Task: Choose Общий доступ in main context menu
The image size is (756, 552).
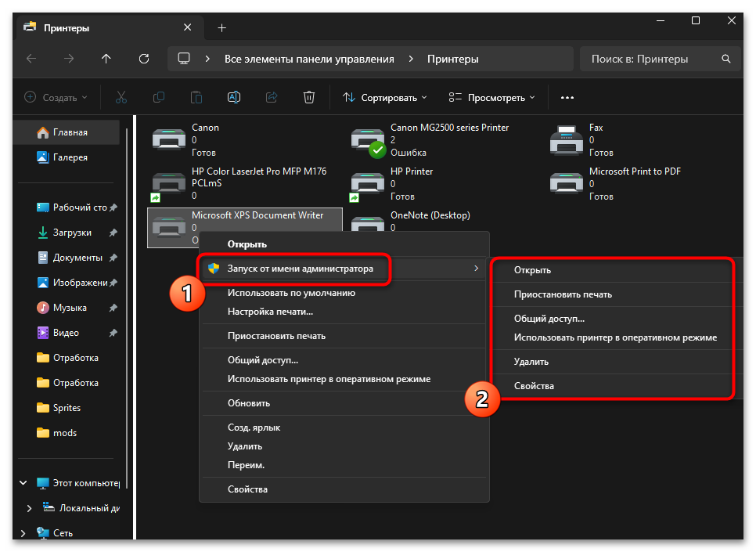Action: pos(344,360)
